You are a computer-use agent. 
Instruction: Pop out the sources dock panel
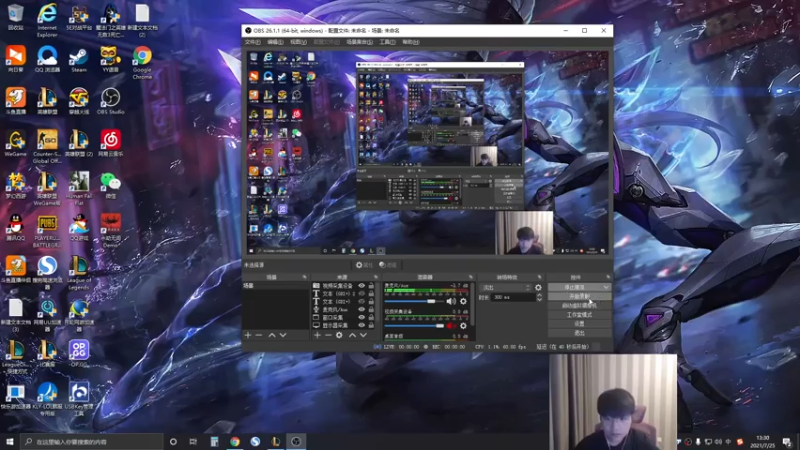376,277
